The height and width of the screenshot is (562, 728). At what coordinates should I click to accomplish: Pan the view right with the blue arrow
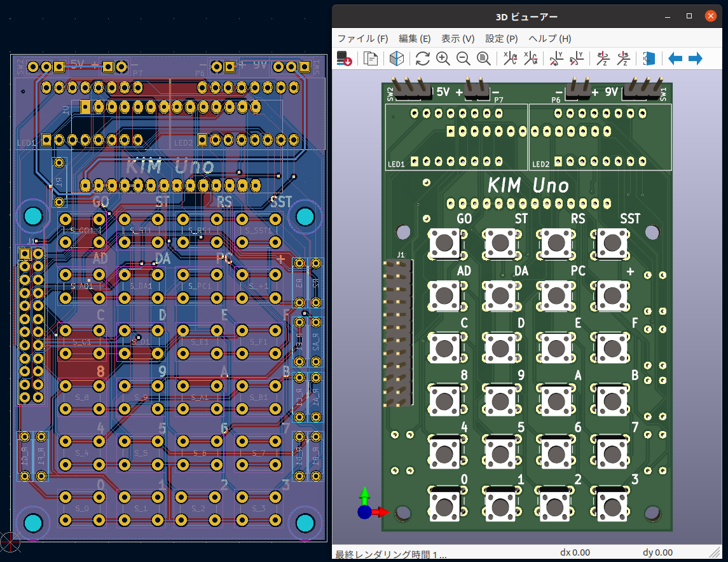[x=696, y=58]
